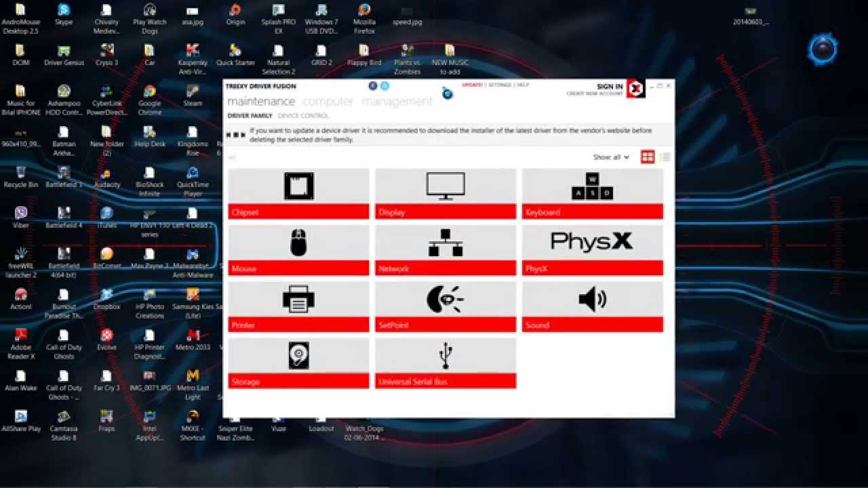The width and height of the screenshot is (868, 488).
Task: Select speed.jpg desktop file
Action: tap(407, 16)
